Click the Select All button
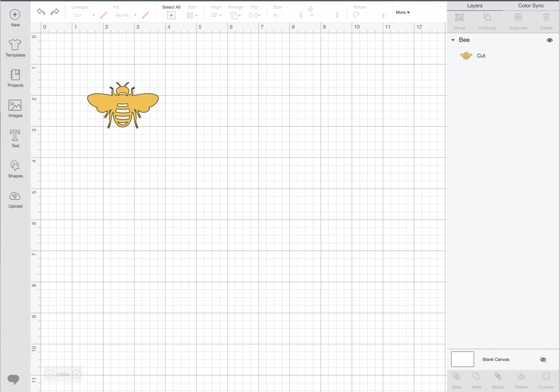The width and height of the screenshot is (560, 392). 171,12
